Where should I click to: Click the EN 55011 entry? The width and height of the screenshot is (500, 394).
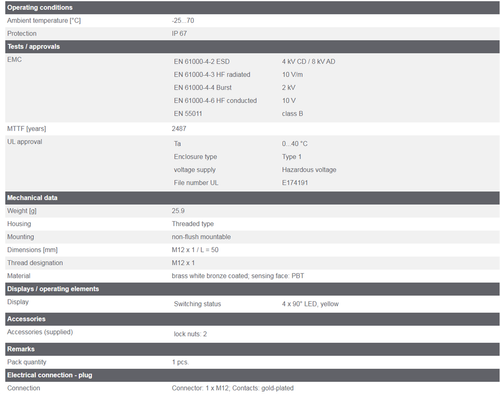(x=188, y=114)
